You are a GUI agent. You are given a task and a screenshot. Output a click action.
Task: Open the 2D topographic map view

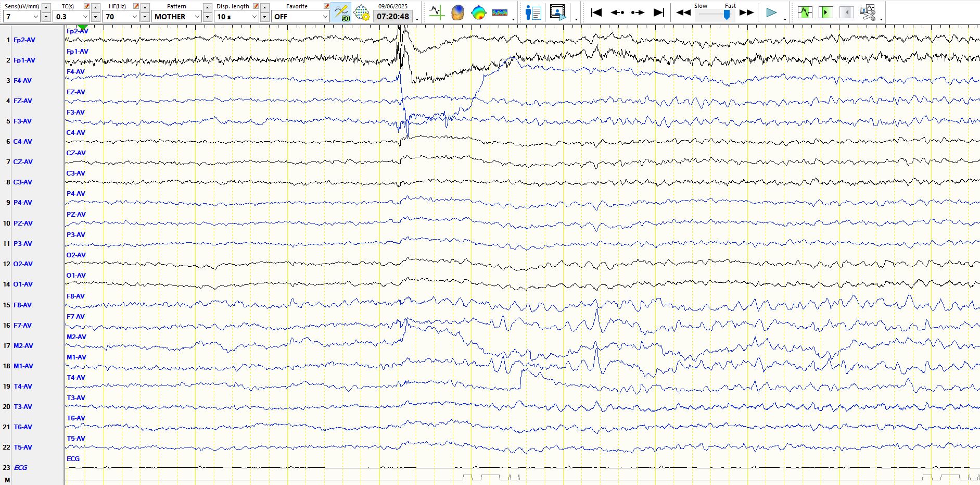tap(478, 13)
